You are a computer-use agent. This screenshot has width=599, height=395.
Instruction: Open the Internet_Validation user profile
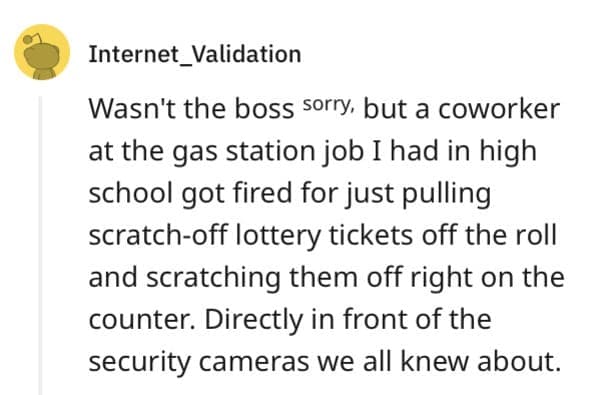195,54
